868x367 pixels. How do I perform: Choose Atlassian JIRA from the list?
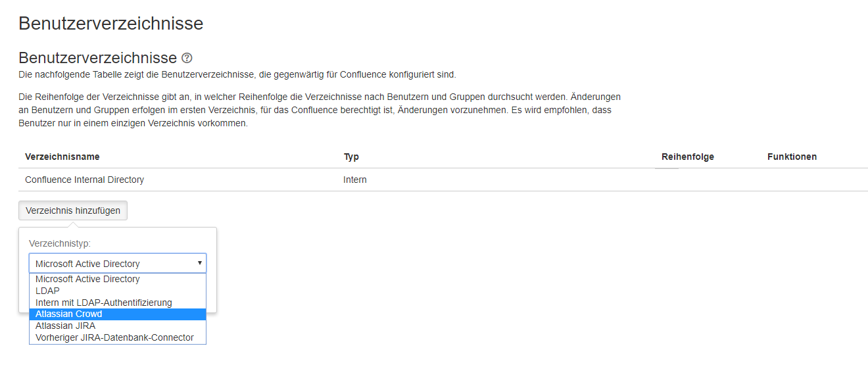(x=65, y=326)
